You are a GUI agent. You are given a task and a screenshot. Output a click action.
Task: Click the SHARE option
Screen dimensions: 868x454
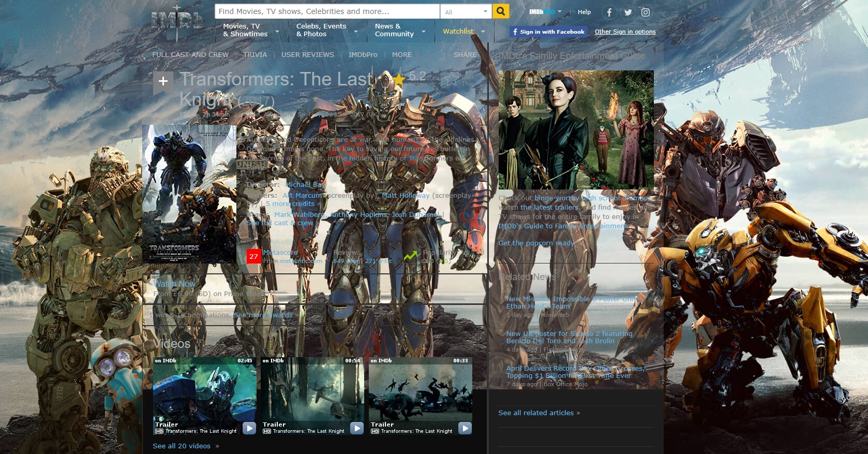click(x=465, y=55)
